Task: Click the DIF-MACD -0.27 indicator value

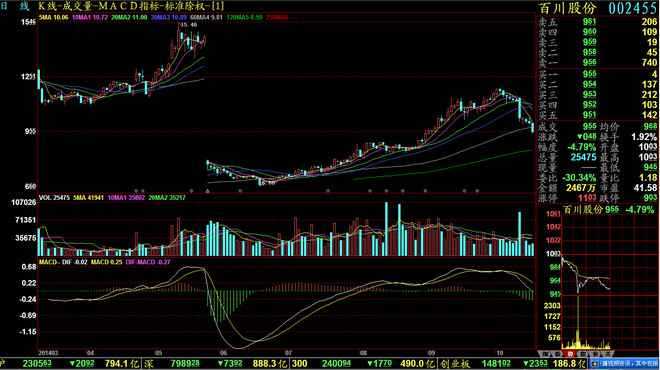Action: pos(148,262)
